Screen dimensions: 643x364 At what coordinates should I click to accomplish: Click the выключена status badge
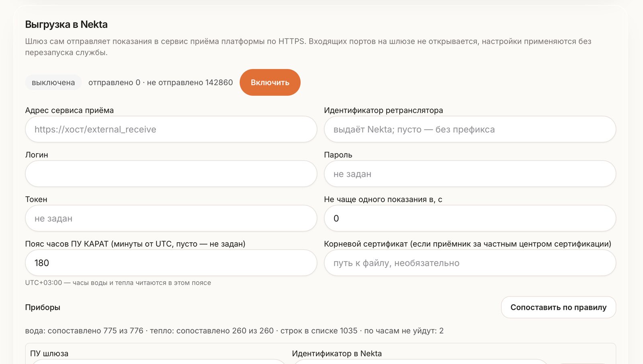point(53,82)
